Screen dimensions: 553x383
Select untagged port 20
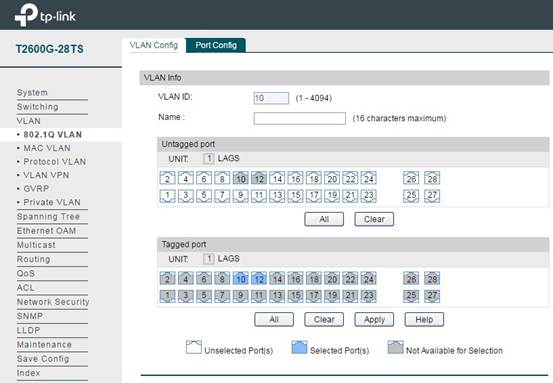[x=332, y=178]
